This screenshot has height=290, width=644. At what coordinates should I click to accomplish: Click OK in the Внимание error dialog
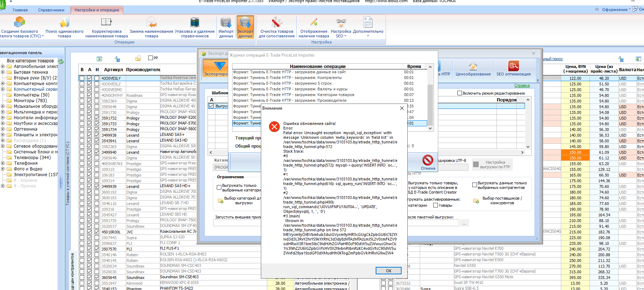(x=388, y=271)
